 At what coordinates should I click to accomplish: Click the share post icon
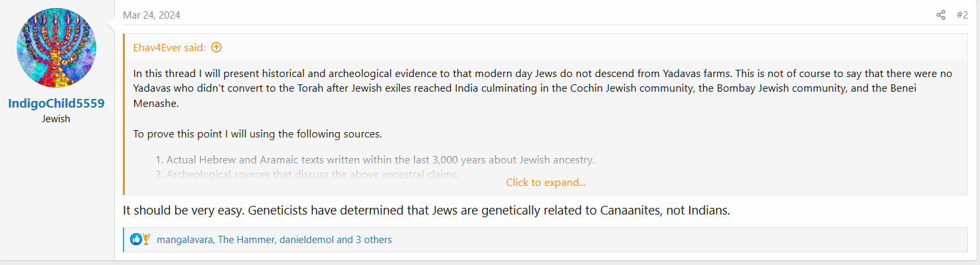click(x=941, y=15)
